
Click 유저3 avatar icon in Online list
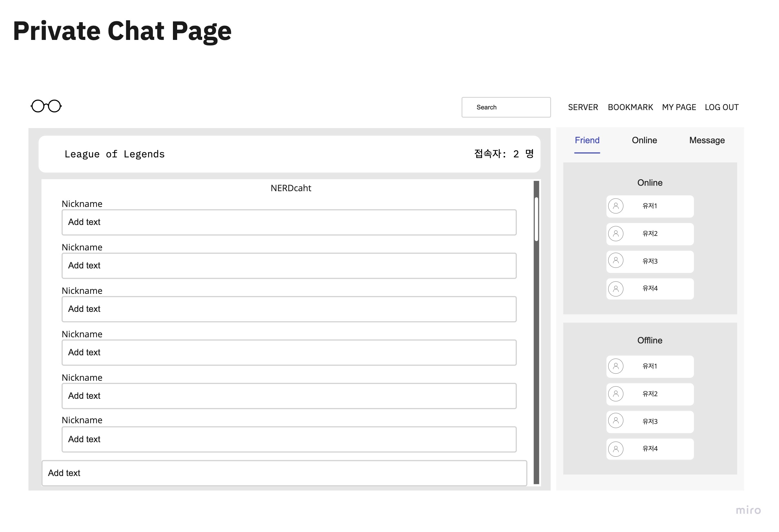(x=615, y=260)
